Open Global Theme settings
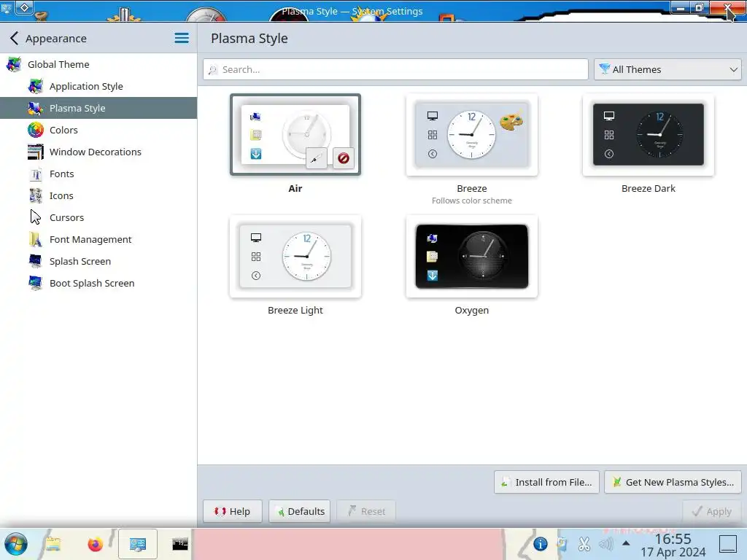Image resolution: width=747 pixels, height=560 pixels. (x=98, y=64)
